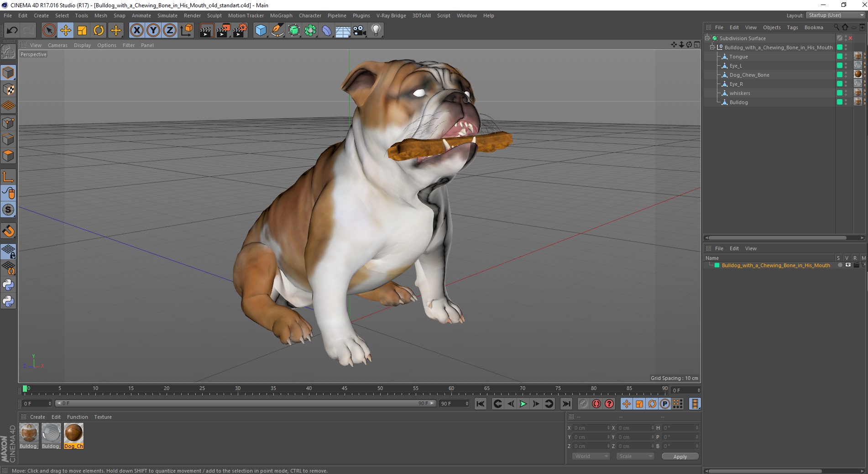Open the MoGraph array green icon
Screen dimensions: 868x474
click(x=310, y=31)
